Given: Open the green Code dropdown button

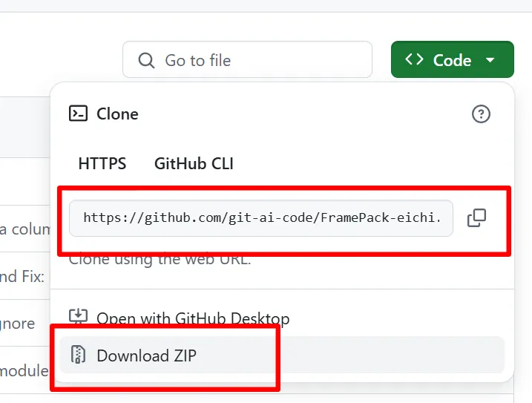Looking at the screenshot, I should [x=453, y=60].
